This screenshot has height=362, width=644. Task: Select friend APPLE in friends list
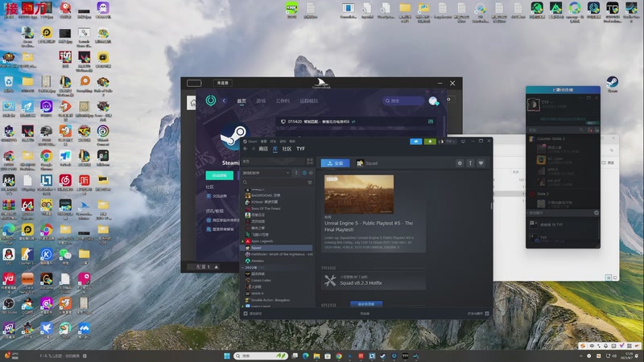click(555, 171)
